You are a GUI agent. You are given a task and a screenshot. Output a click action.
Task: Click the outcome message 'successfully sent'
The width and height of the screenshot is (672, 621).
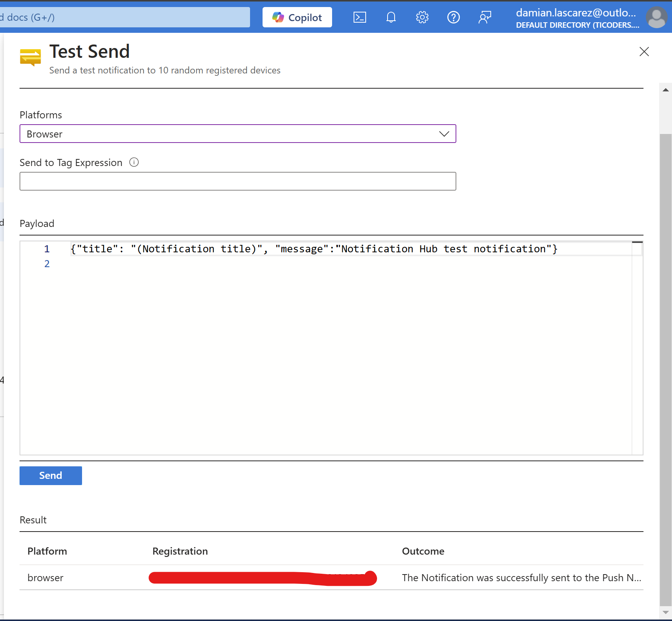tap(522, 578)
